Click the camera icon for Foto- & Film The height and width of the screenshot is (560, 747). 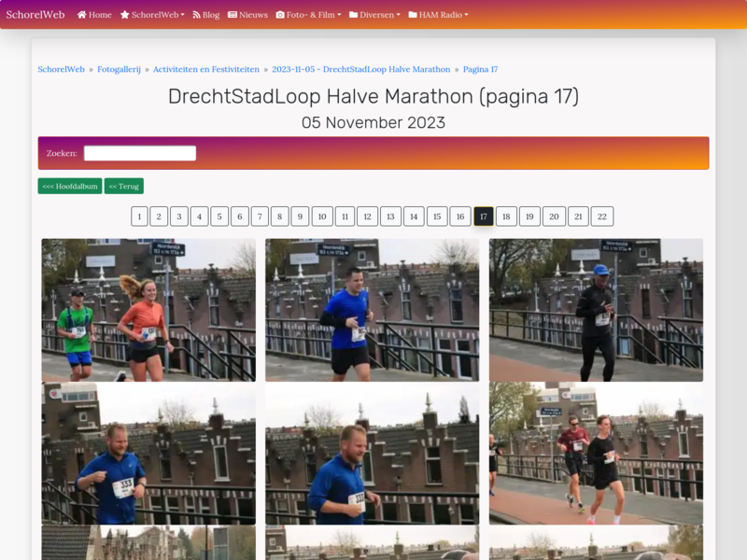tap(280, 15)
